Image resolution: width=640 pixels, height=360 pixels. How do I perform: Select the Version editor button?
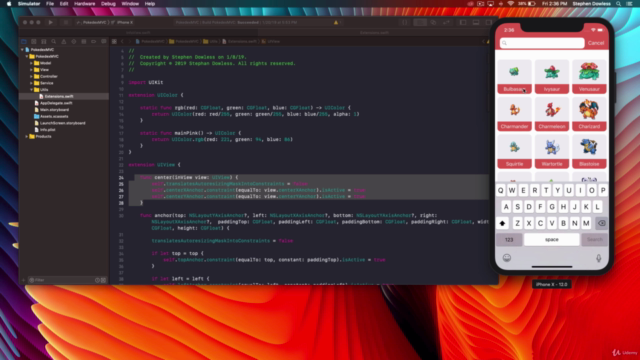tap(447, 22)
